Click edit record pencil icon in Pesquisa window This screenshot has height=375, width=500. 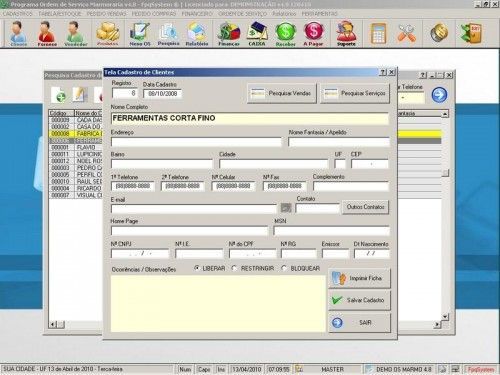80,95
